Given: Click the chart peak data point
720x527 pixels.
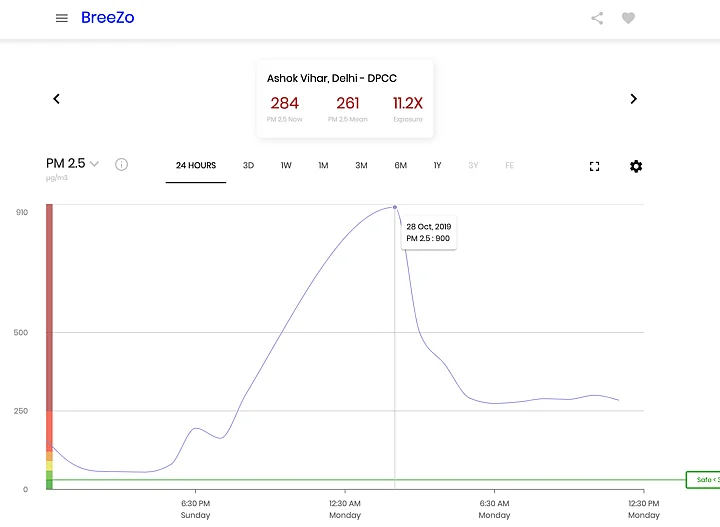Looking at the screenshot, I should click(x=394, y=207).
